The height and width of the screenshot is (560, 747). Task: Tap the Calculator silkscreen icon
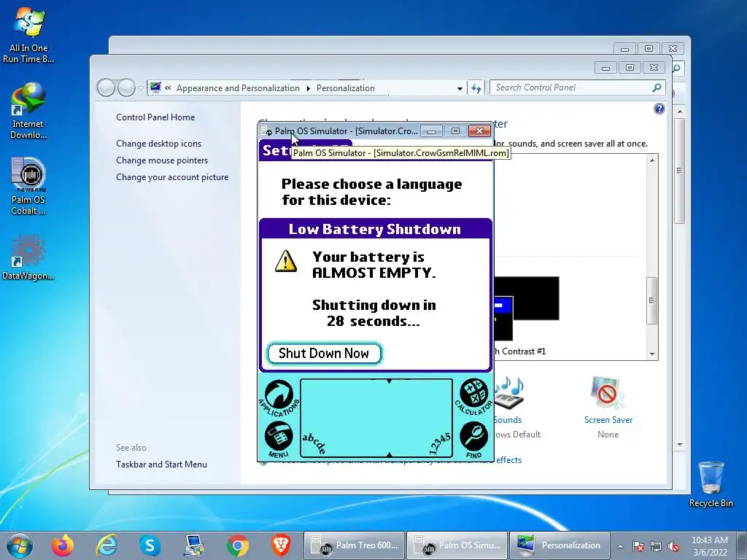coord(473,397)
